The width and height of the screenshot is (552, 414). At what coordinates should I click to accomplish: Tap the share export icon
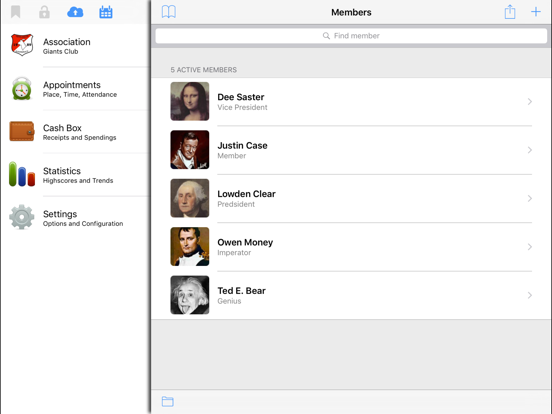(x=510, y=12)
